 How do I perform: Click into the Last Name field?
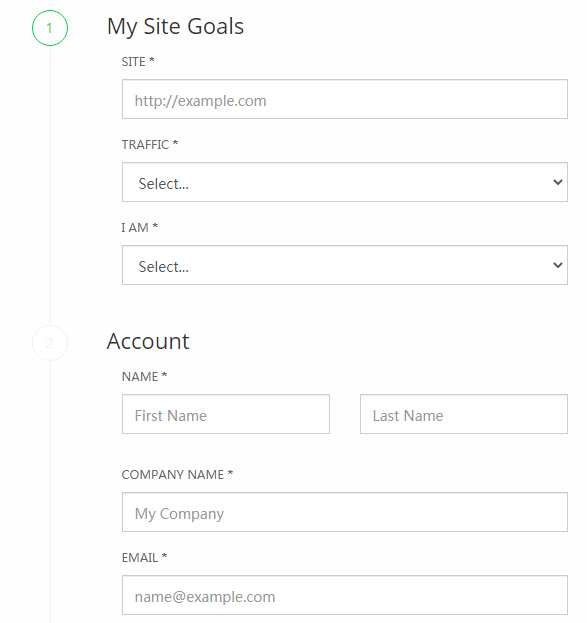click(464, 414)
